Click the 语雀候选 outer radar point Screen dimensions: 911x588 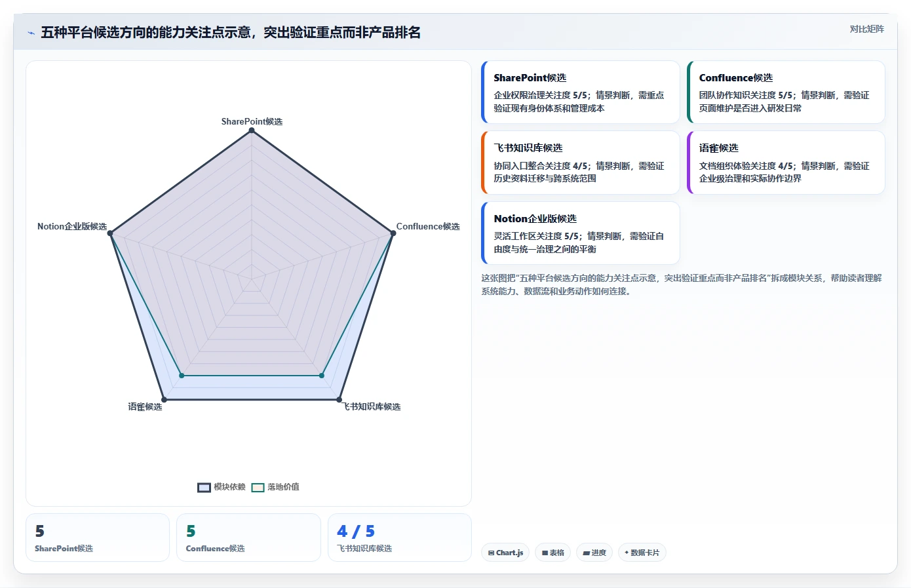tap(164, 399)
